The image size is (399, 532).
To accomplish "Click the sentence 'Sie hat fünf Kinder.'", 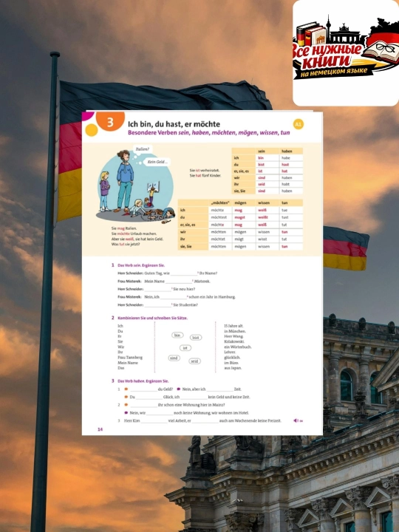I will (x=205, y=176).
